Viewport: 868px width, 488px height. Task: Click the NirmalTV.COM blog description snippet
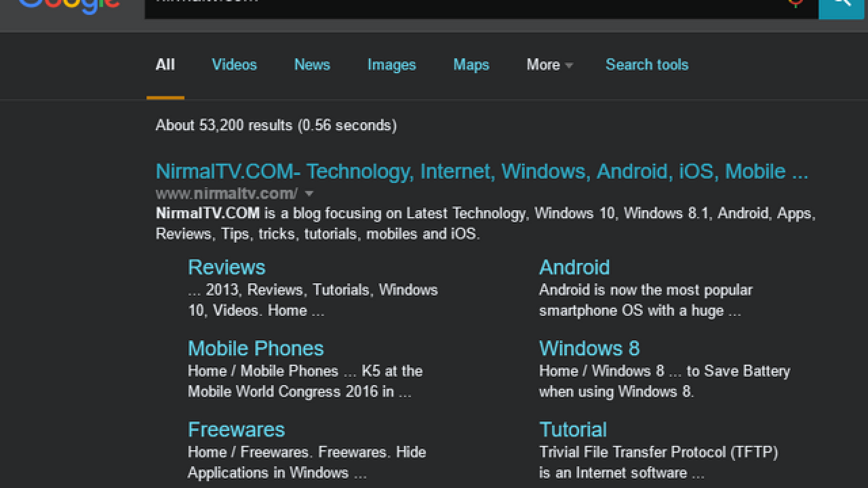coord(486,224)
